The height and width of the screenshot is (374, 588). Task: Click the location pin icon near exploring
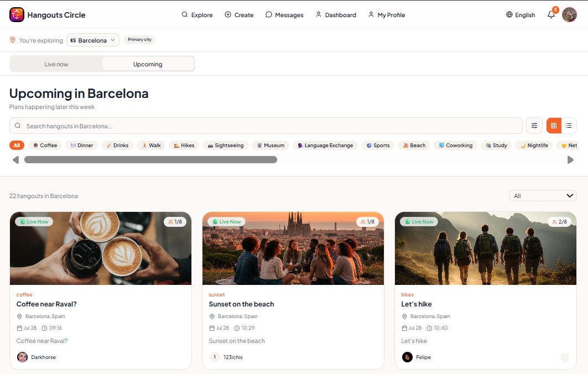[x=12, y=40]
